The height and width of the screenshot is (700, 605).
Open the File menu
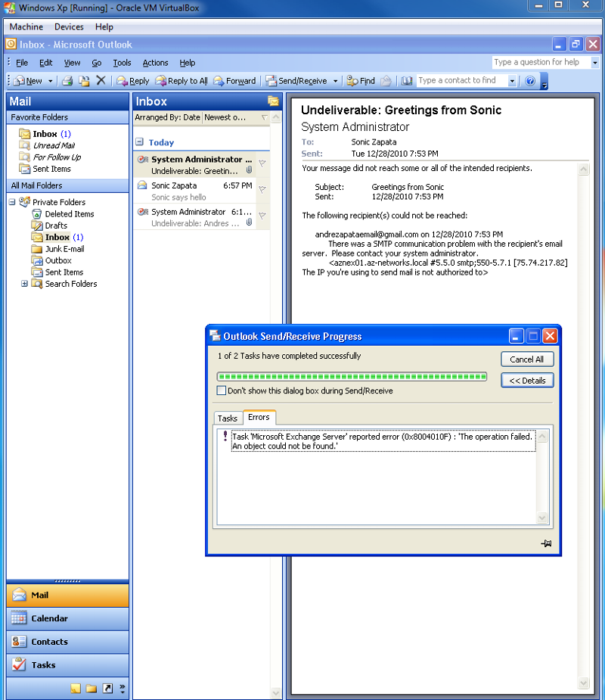point(22,63)
